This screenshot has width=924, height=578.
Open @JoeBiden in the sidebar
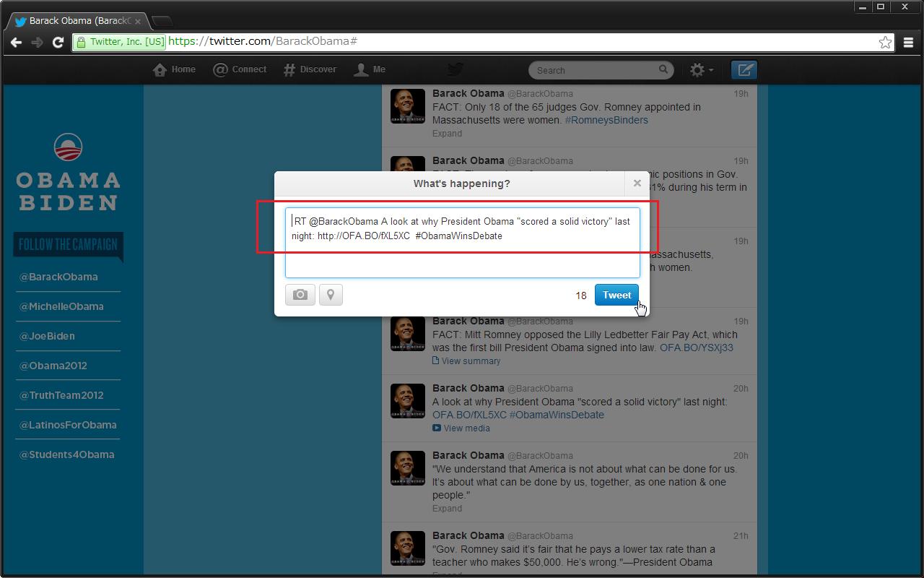click(47, 336)
